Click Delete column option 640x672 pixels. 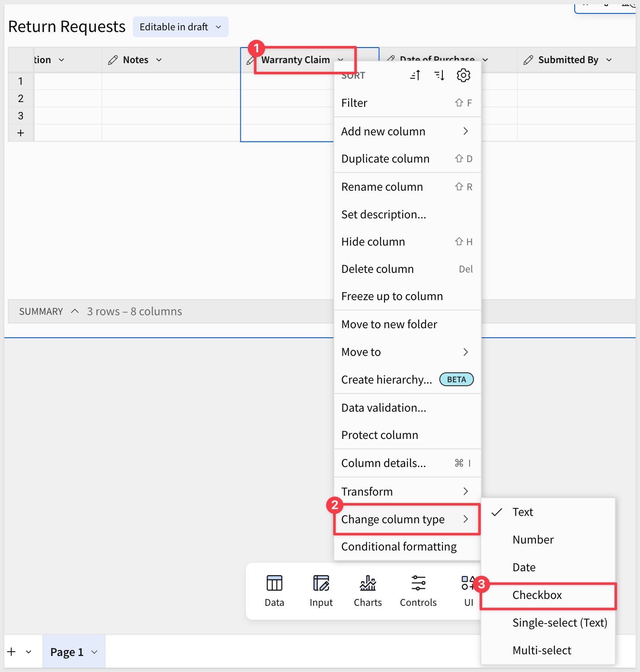click(378, 269)
